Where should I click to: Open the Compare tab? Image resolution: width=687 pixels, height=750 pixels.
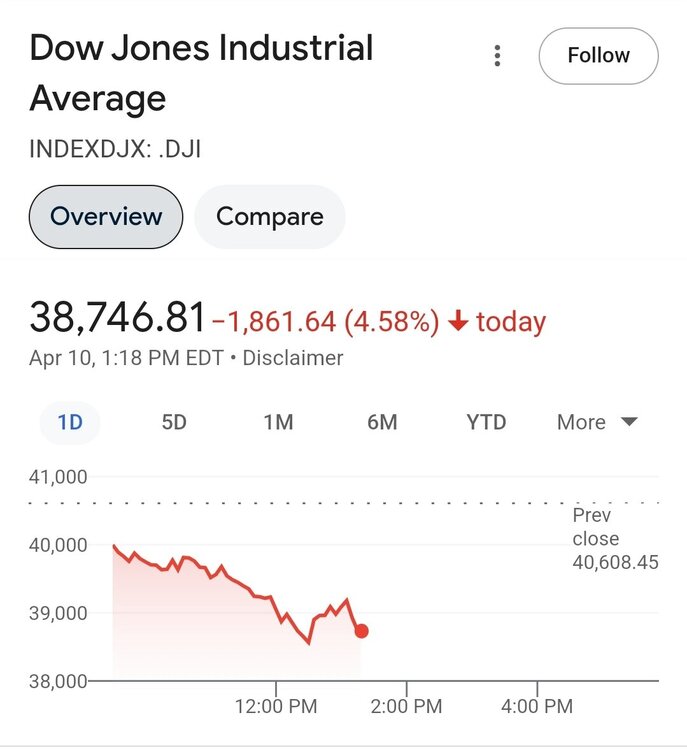click(x=269, y=216)
